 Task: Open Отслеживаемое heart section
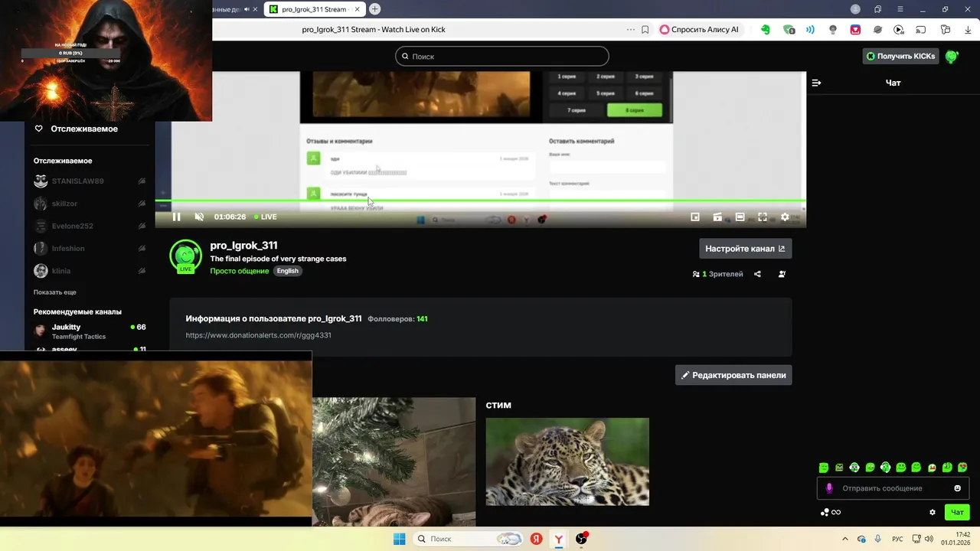77,129
